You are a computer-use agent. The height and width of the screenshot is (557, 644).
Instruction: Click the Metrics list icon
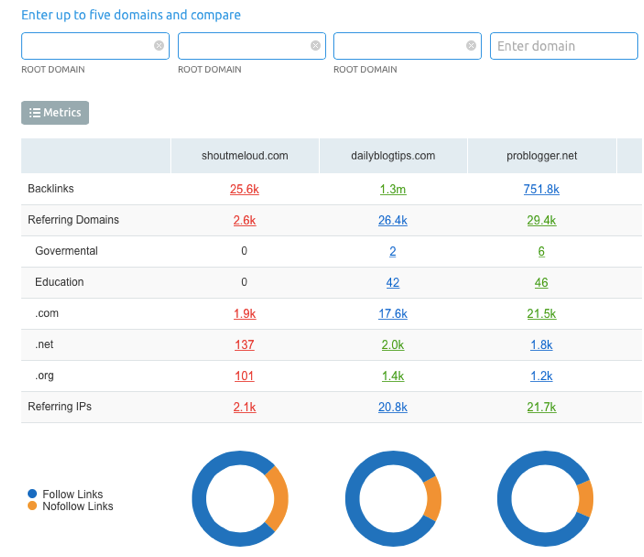(34, 113)
